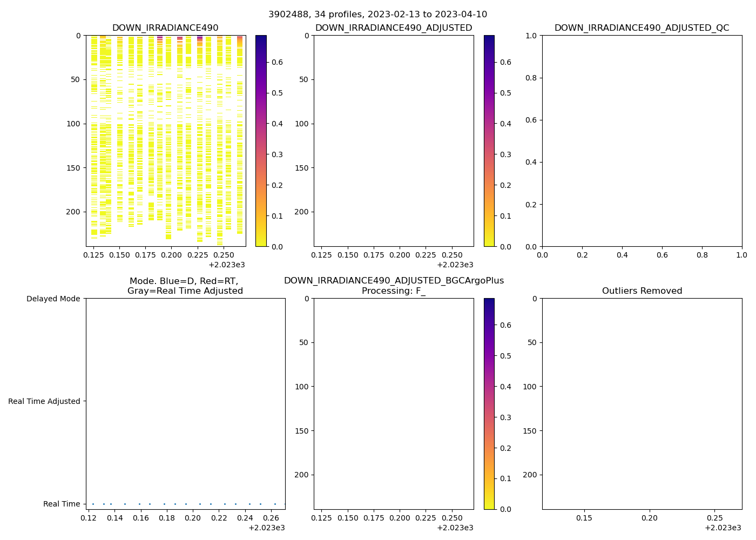Image resolution: width=756 pixels, height=540 pixels.
Task: Click the DOWN_IRRADIANCE490_ADJUSTED plot title
Action: (x=393, y=28)
